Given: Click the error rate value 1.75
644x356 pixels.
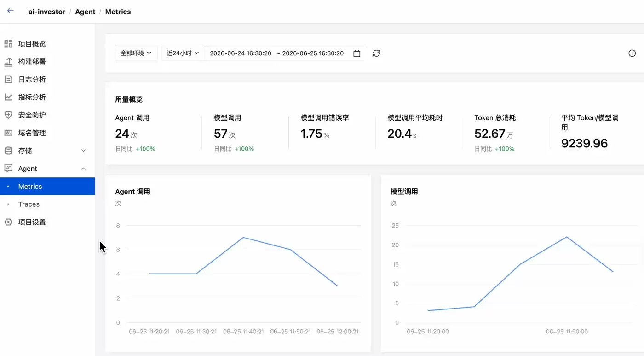Looking at the screenshot, I should point(311,134).
